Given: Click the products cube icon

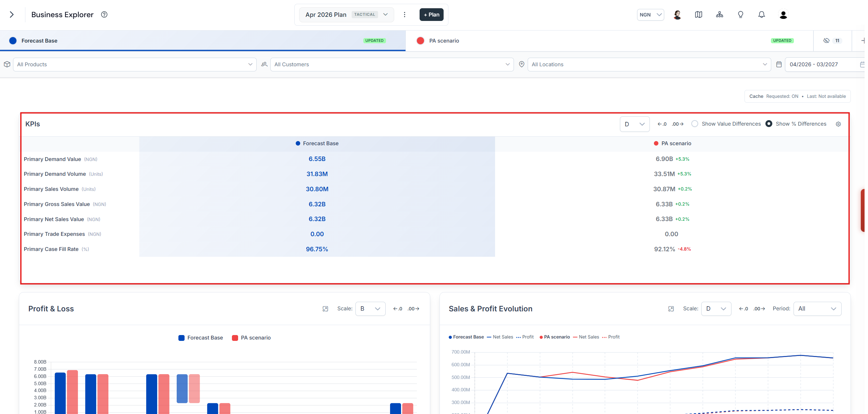Looking at the screenshot, I should [x=7, y=64].
